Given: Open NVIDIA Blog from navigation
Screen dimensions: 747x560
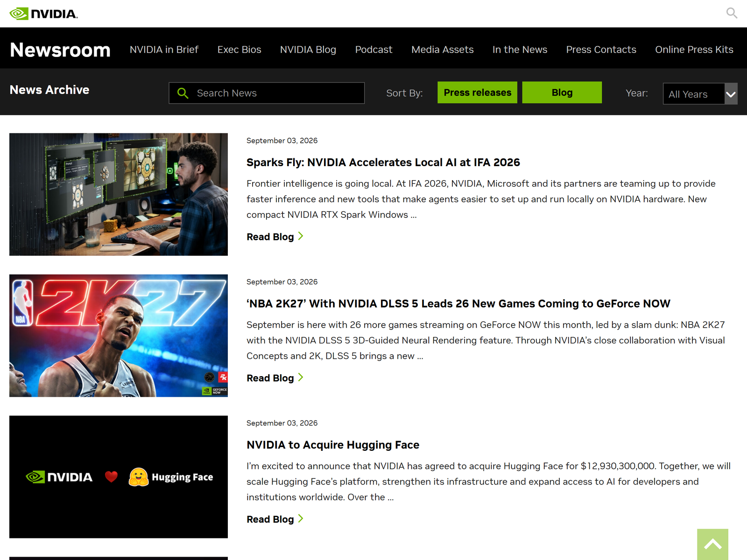Looking at the screenshot, I should coord(308,49).
